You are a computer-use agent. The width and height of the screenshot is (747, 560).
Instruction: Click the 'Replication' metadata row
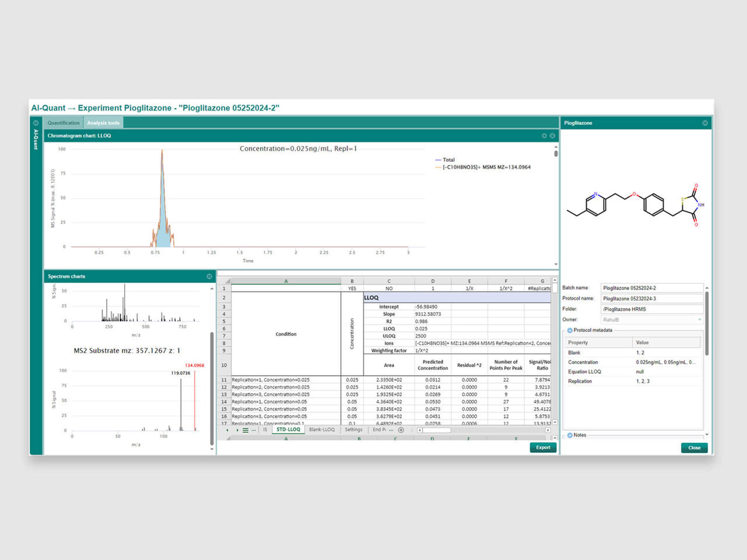632,381
